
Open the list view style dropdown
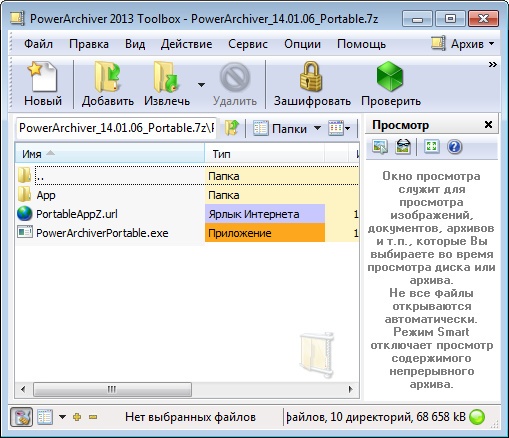(339, 128)
